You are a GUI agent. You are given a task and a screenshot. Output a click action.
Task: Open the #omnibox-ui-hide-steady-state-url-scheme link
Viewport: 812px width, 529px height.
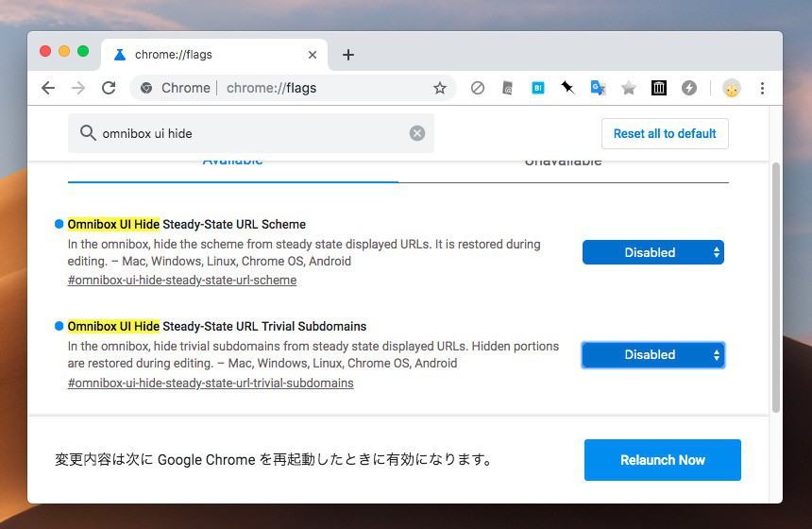pyautogui.click(x=182, y=281)
